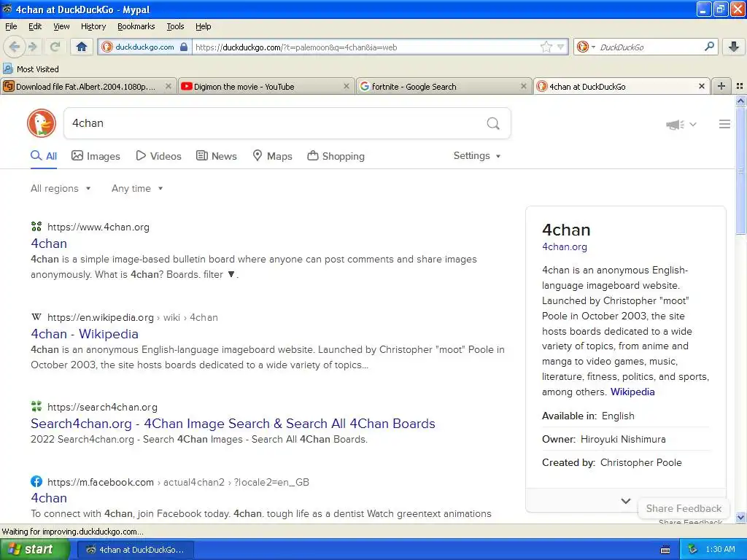
Task: Click the browser Forward arrow button
Action: point(32,47)
